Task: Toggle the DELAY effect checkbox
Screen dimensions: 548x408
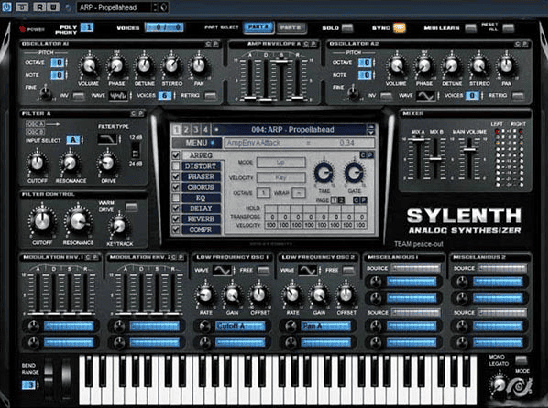Action: (176, 208)
